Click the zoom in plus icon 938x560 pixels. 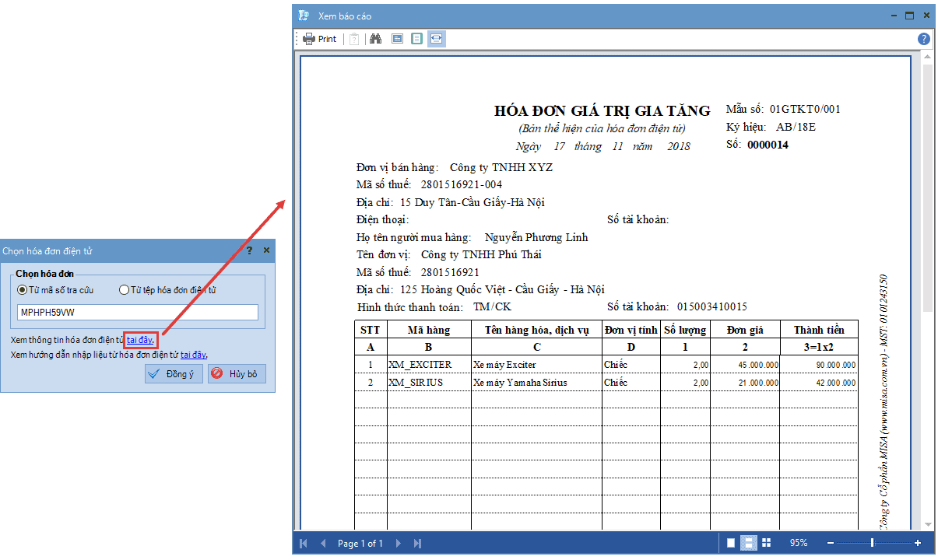[x=918, y=543]
